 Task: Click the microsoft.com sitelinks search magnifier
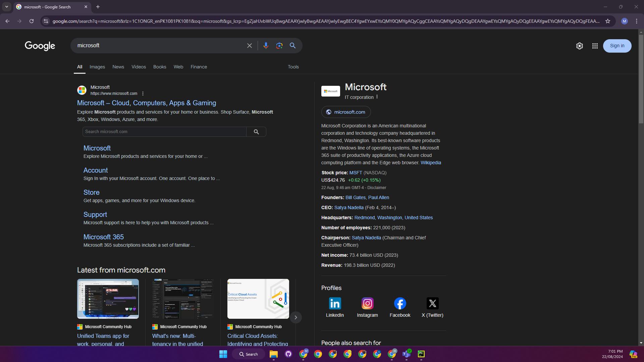pyautogui.click(x=256, y=132)
